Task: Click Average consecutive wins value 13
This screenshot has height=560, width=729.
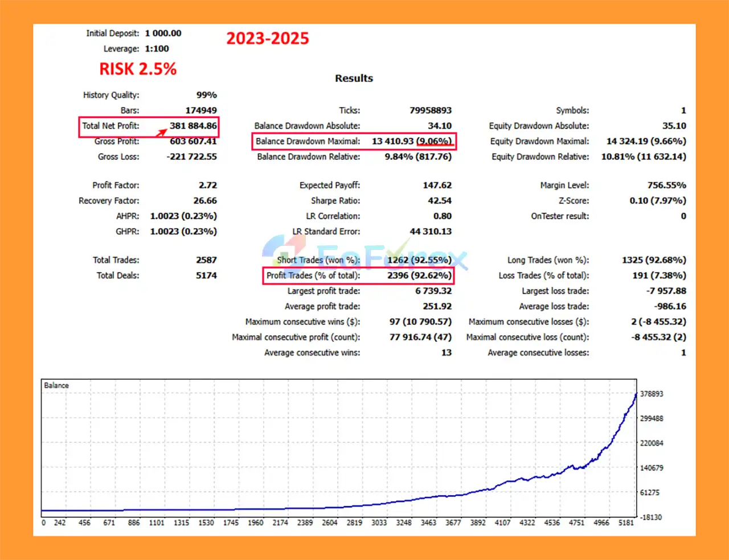Action: 447,352
